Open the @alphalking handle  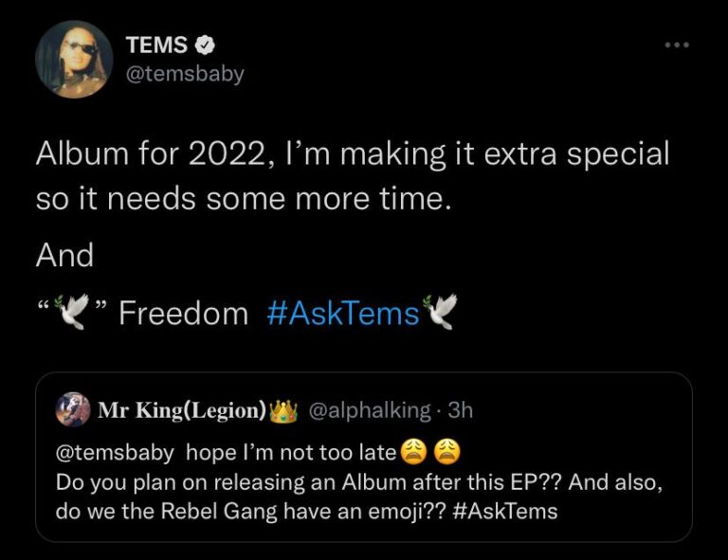370,410
